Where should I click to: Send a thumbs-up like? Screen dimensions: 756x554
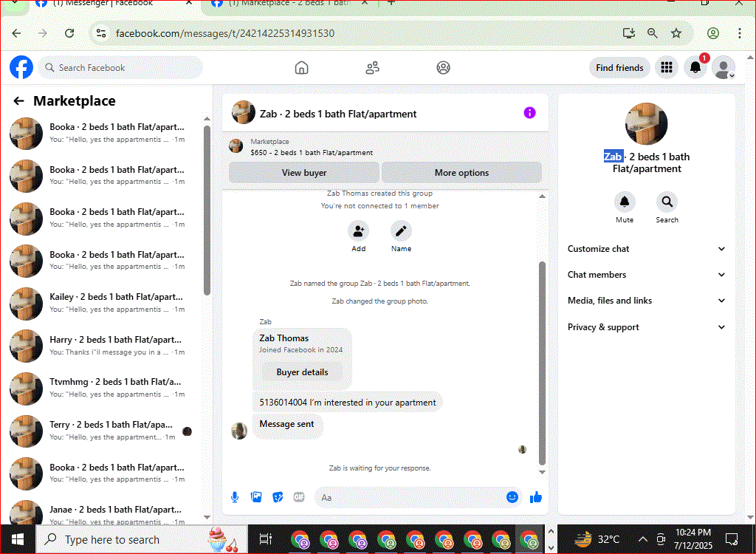click(x=536, y=497)
